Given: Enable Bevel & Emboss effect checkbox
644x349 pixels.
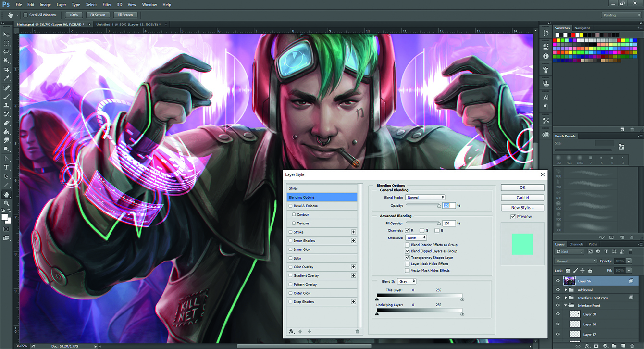Looking at the screenshot, I should click(290, 206).
